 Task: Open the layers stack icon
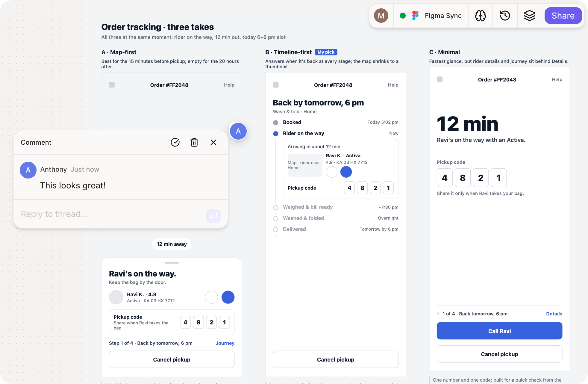529,16
